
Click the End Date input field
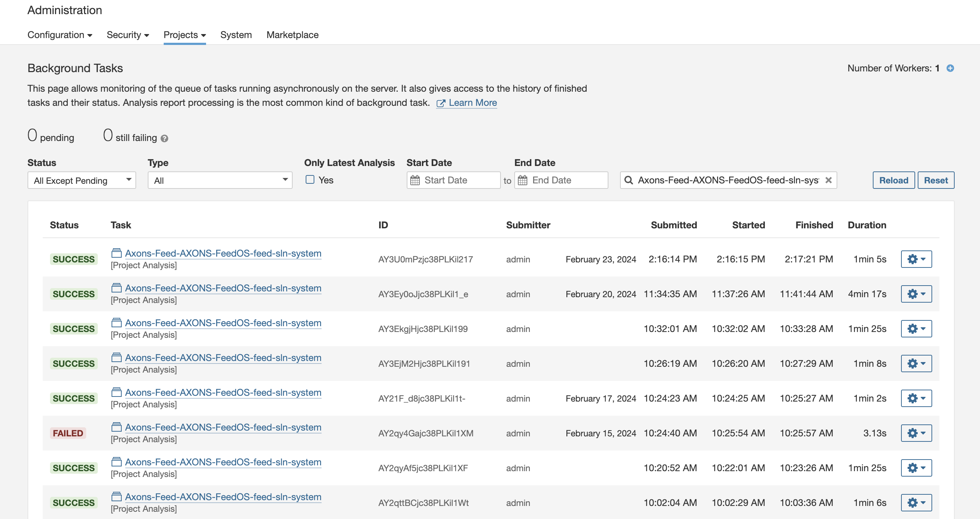567,180
